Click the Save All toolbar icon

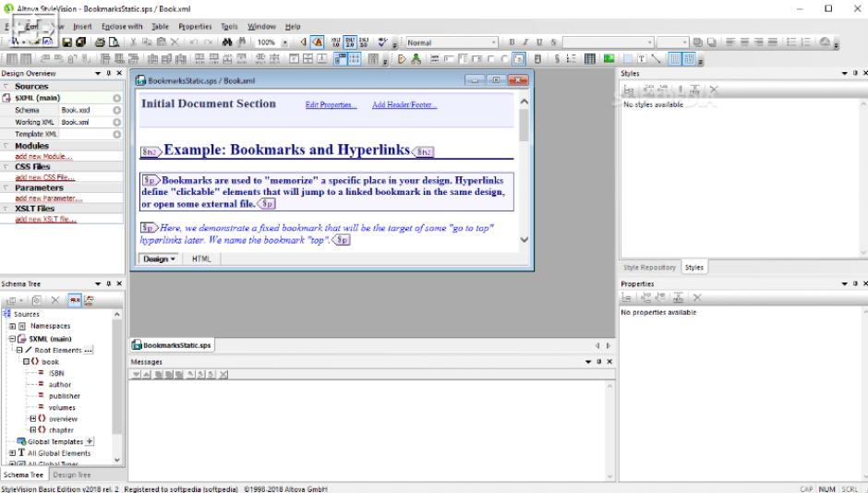tap(80, 42)
